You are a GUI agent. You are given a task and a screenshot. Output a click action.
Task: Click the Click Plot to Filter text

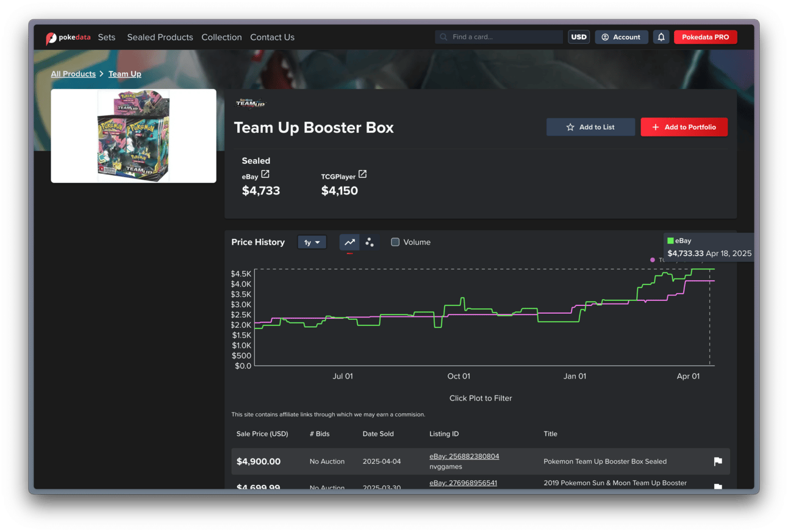coord(481,398)
